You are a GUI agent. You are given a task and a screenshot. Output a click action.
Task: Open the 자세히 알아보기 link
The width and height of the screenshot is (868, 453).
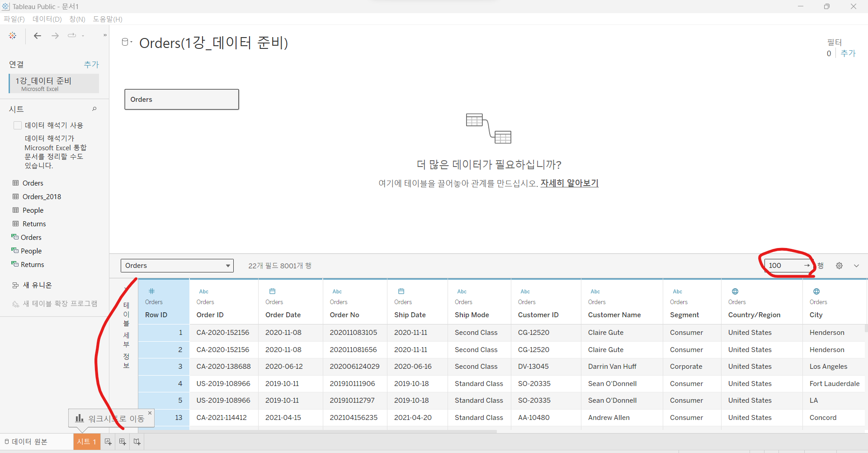tap(570, 183)
